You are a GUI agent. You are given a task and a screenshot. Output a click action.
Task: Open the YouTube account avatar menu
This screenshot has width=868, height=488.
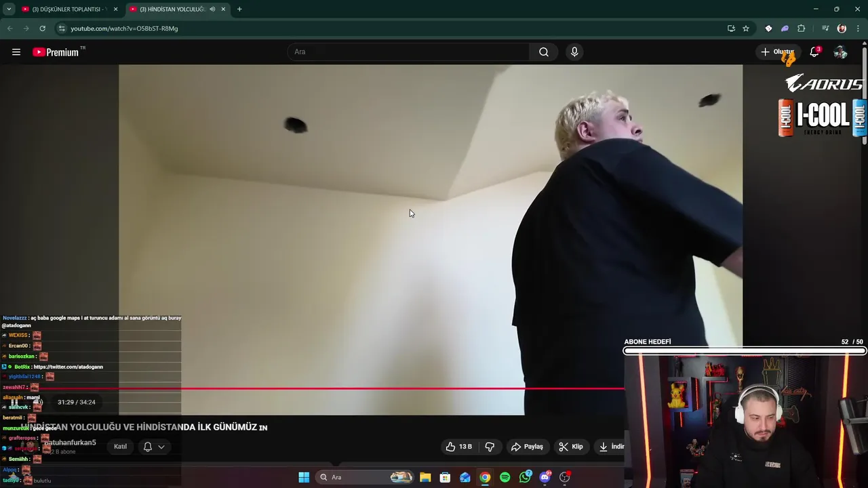(840, 52)
